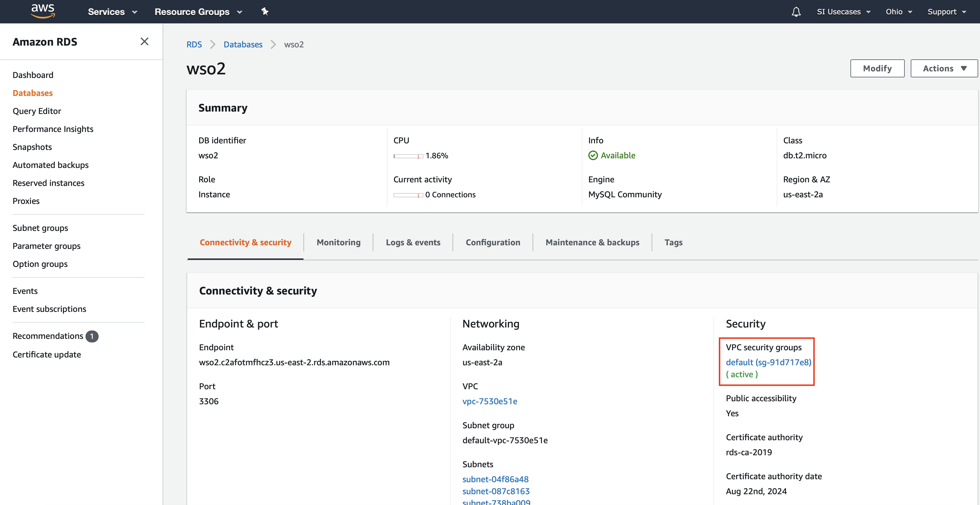The width and height of the screenshot is (980, 505).
Task: Select the Connectivity & security tab
Action: (x=245, y=242)
